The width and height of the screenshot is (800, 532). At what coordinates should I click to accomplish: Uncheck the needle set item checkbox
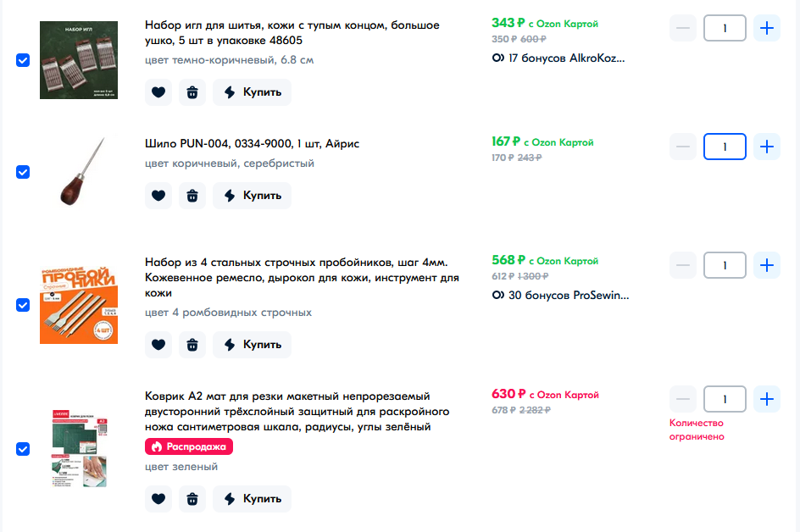click(23, 61)
